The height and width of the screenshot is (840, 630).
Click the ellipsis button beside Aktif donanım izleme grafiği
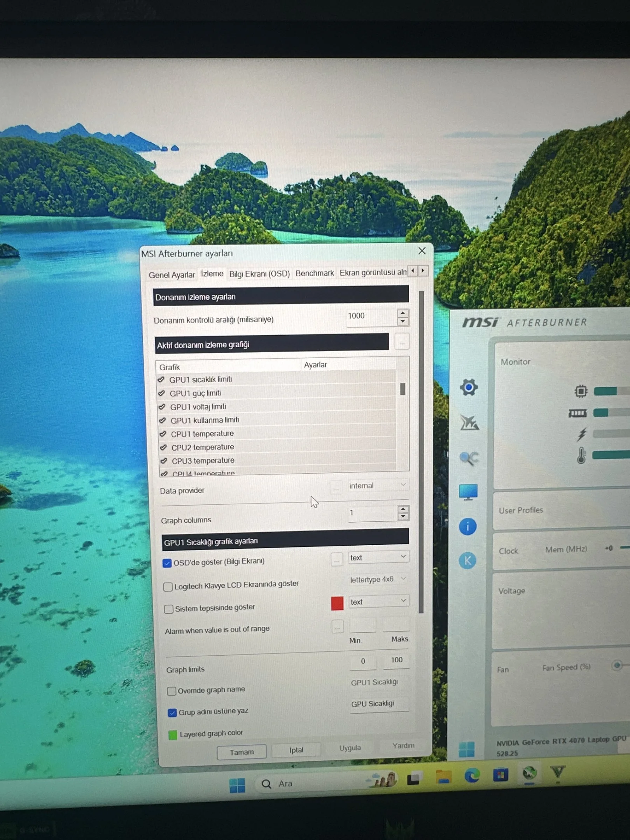click(x=402, y=343)
